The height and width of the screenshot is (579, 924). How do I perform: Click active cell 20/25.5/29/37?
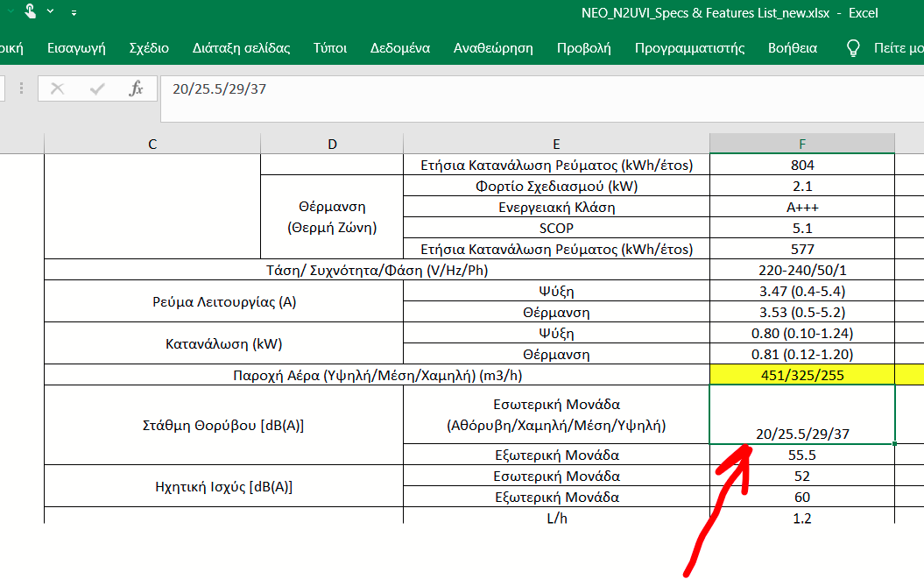[x=802, y=414]
